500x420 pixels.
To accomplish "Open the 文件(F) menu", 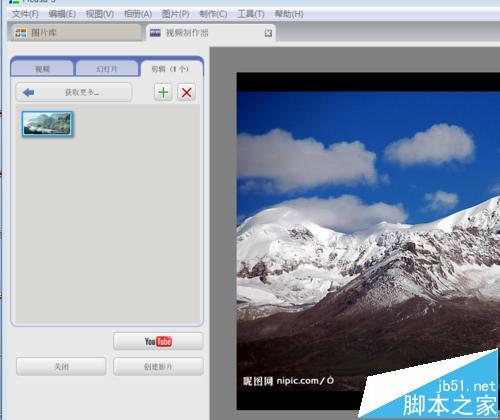I will tap(25, 14).
